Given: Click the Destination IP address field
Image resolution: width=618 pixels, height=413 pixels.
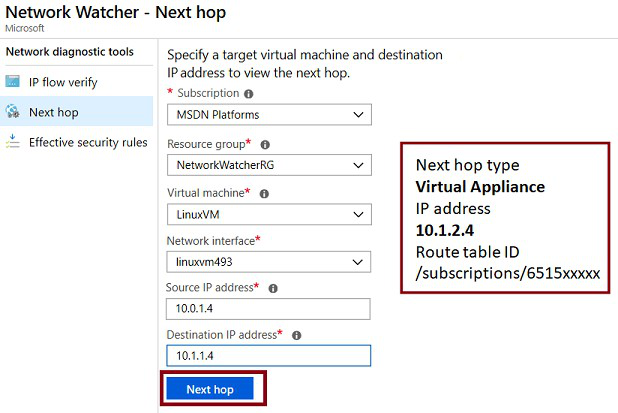Looking at the screenshot, I should tap(268, 355).
